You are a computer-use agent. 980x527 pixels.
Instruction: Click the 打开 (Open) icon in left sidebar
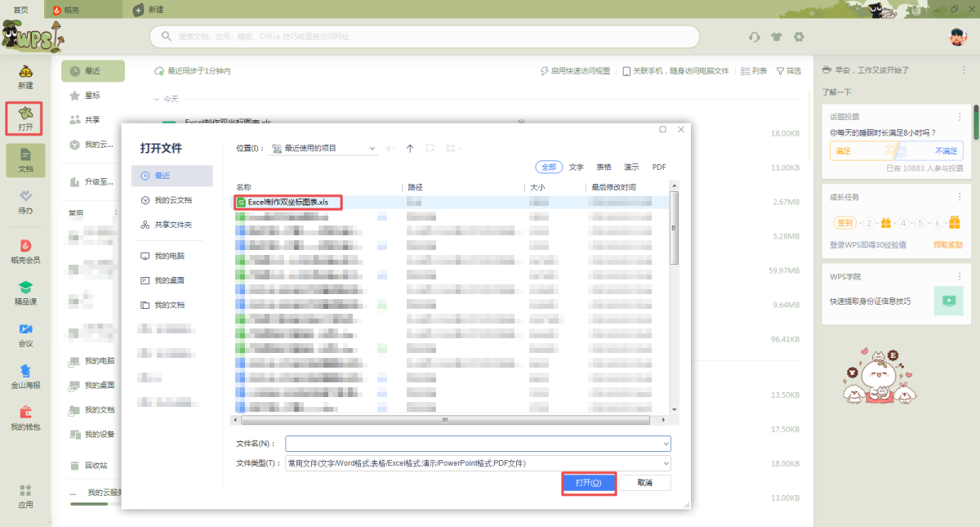[x=25, y=118]
